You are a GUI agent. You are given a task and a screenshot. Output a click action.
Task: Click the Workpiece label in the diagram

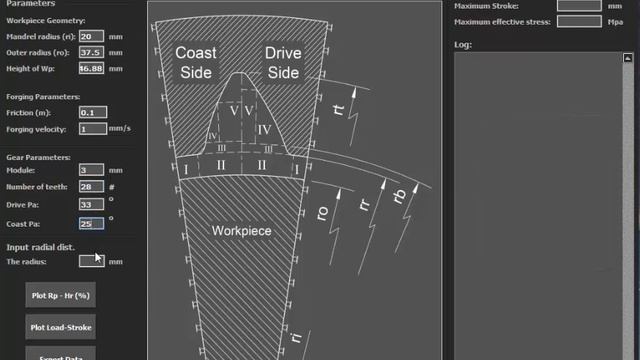pyautogui.click(x=242, y=231)
